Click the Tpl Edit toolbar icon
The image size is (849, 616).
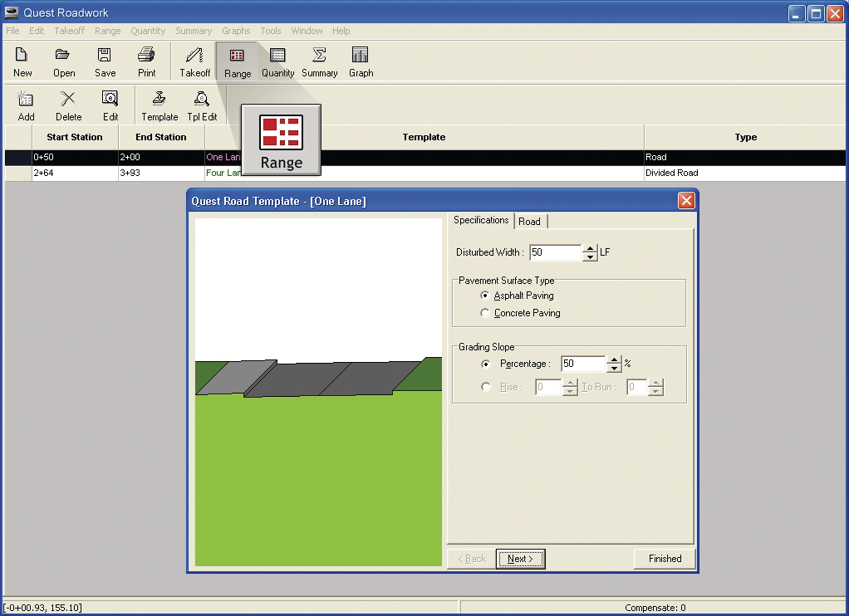click(x=201, y=99)
